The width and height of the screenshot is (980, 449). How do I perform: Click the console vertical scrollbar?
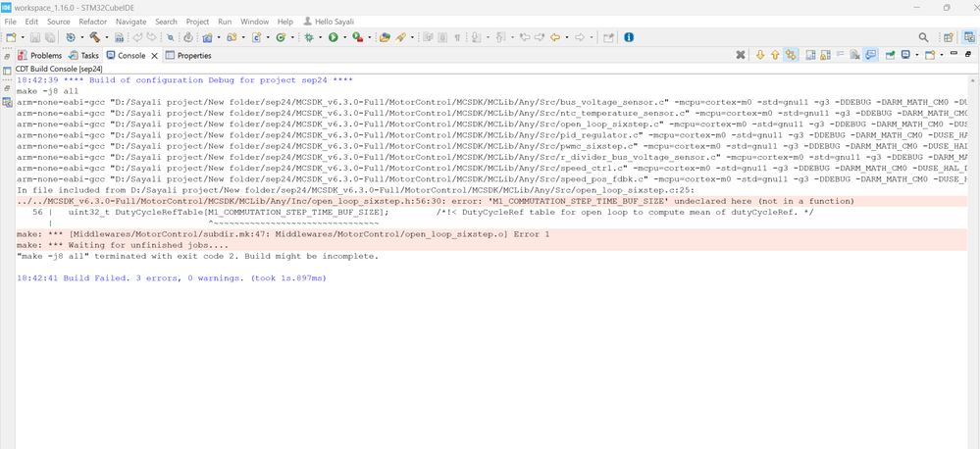tap(972, 263)
